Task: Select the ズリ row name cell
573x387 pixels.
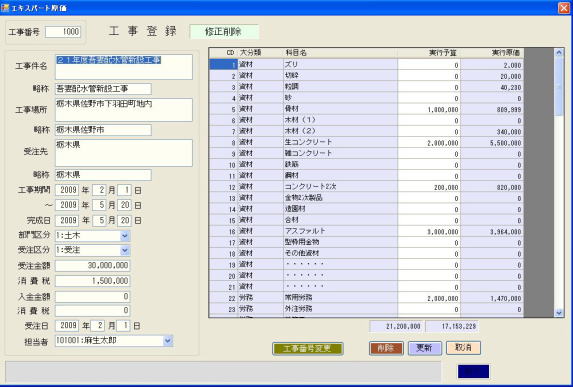Action: pyautogui.click(x=340, y=65)
